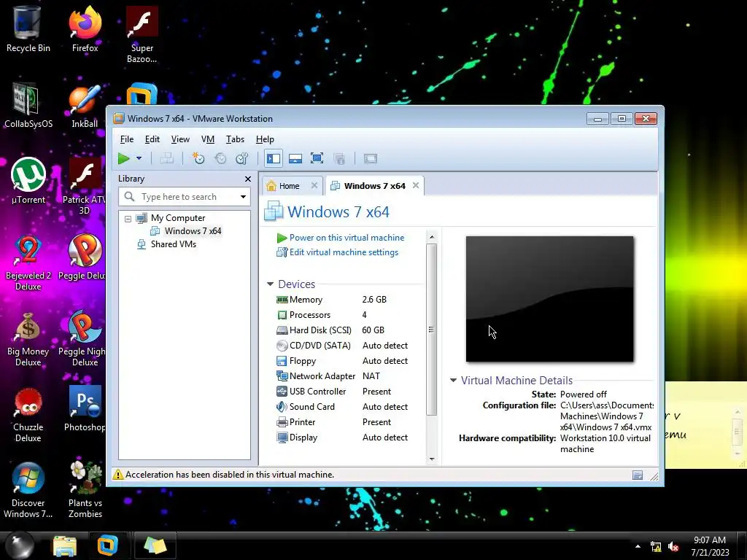Click the NAT network adapter value
The image size is (747, 560).
point(371,376)
